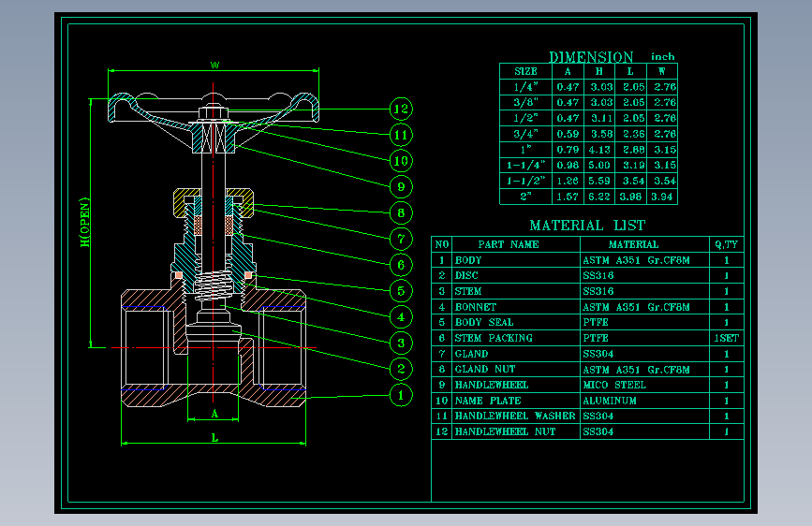Screen dimensions: 812x526
Task: Click the HANDLEWHEEL NUT row
Action: click(x=587, y=431)
